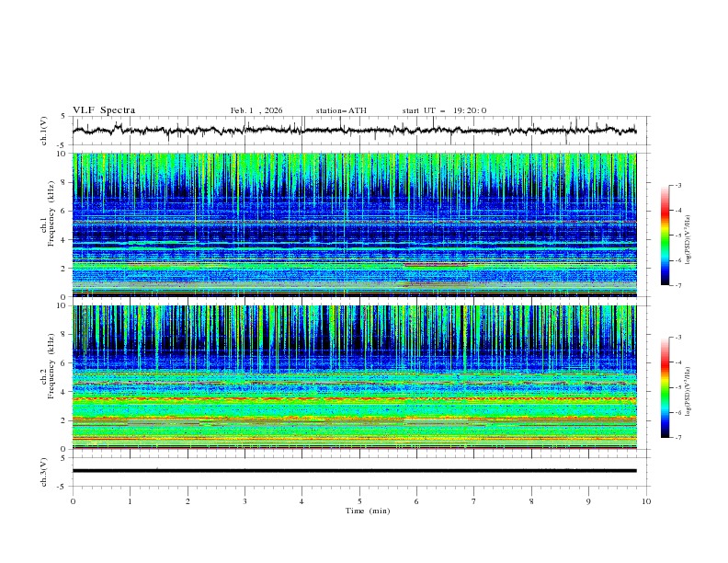
Task: Click the "start UT = 19:20:0" text
Action: coord(444,110)
